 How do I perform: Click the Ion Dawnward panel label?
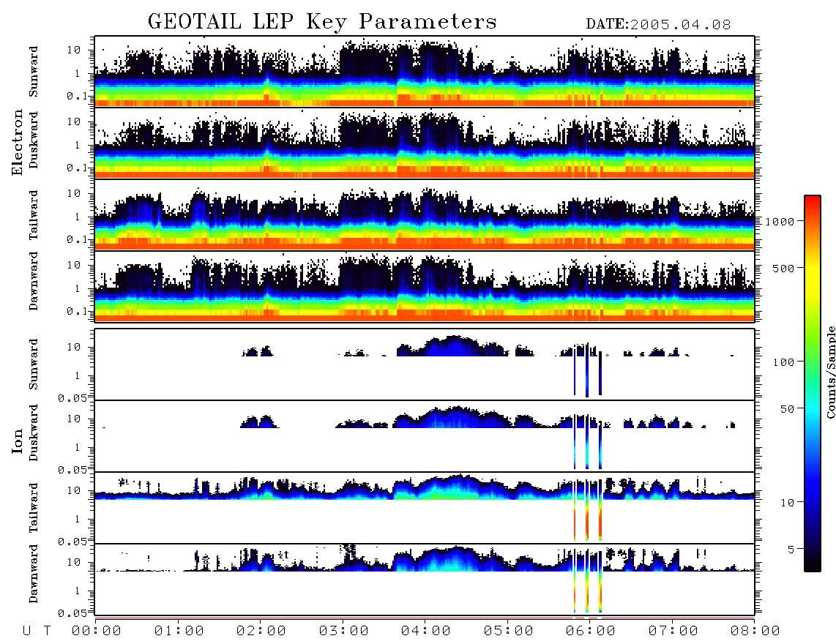click(x=34, y=574)
